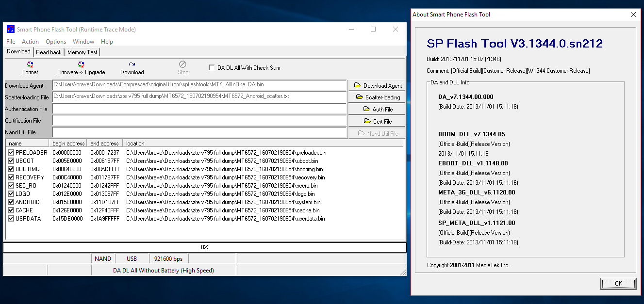Click the 921600 bps status entry
Screen dimensions: 644x304
pos(168,259)
